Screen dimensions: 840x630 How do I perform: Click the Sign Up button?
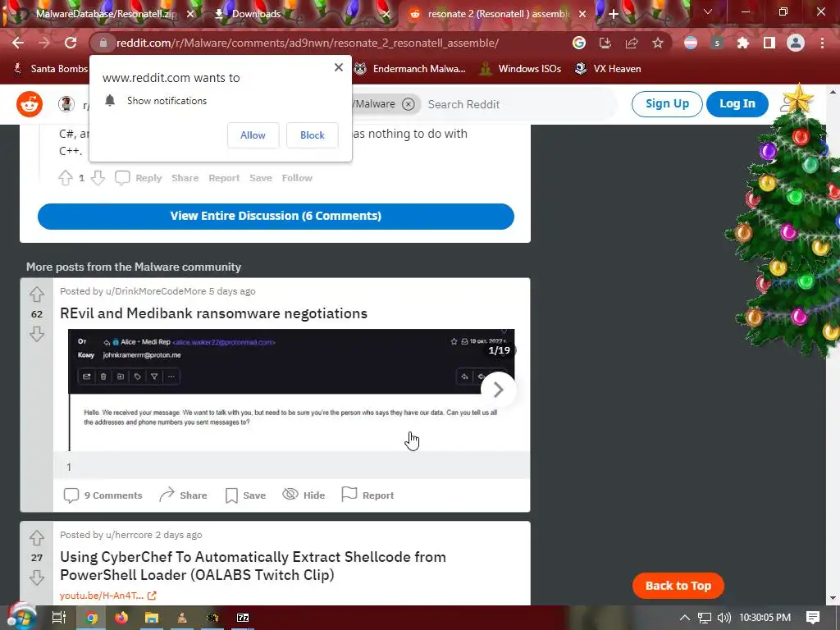click(x=667, y=104)
